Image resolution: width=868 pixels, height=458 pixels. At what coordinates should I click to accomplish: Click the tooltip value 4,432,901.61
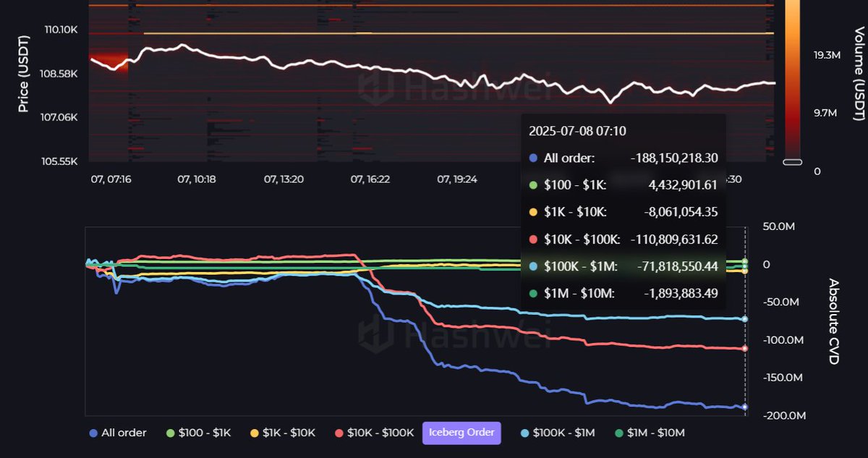[x=682, y=185]
